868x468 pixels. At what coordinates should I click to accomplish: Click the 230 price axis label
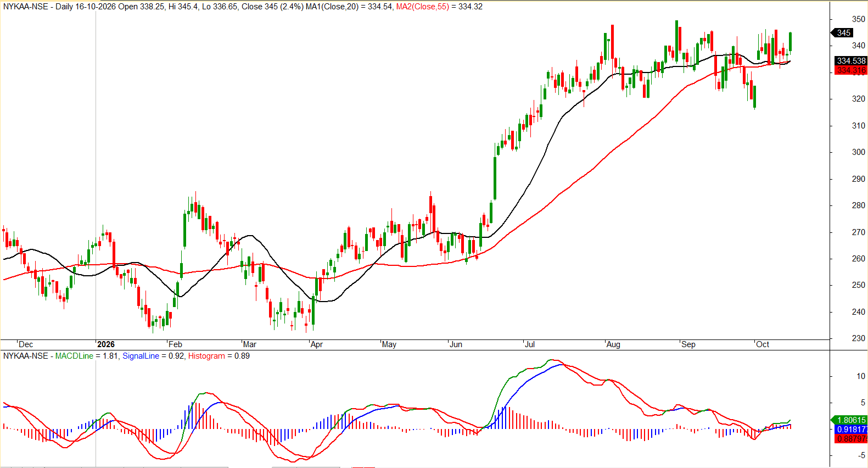[x=858, y=338]
